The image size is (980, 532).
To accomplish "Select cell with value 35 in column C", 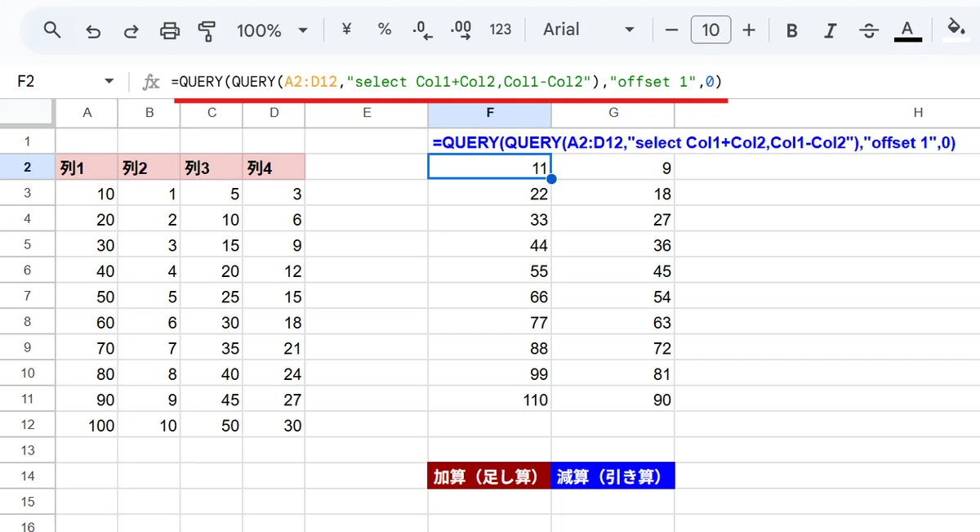I will (x=212, y=348).
